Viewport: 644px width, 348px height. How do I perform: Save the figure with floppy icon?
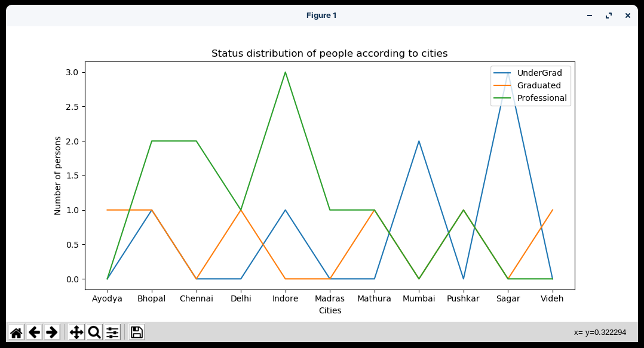[137, 332]
